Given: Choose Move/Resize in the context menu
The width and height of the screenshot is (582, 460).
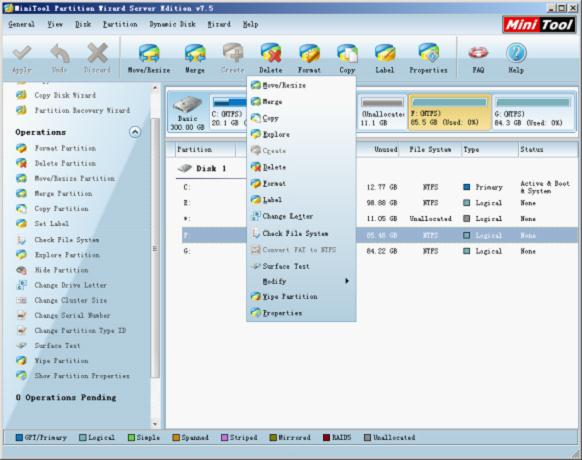Looking at the screenshot, I should [x=301, y=85].
